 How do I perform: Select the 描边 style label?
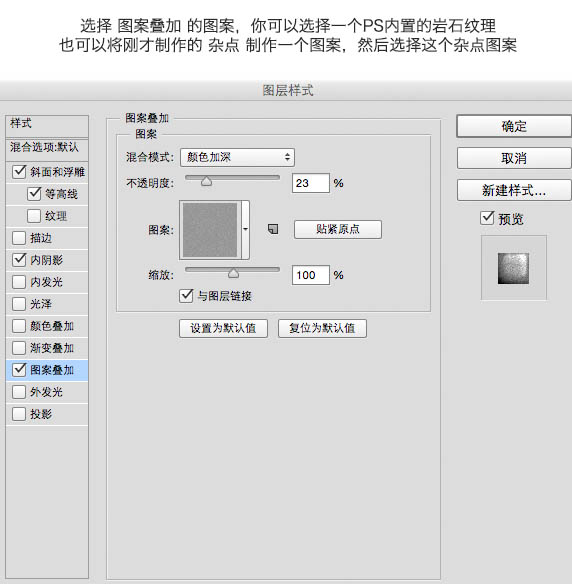pos(41,238)
